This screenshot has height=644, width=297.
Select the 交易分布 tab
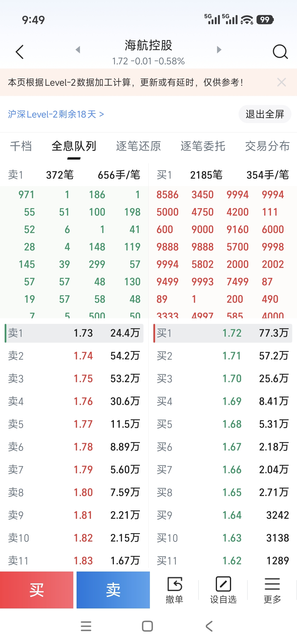tap(267, 146)
